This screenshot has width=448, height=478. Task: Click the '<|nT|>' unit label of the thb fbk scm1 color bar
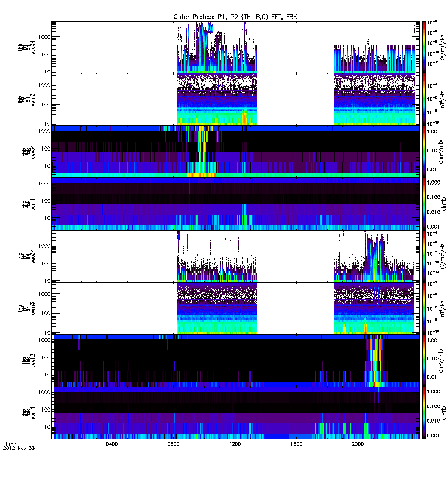coord(444,204)
